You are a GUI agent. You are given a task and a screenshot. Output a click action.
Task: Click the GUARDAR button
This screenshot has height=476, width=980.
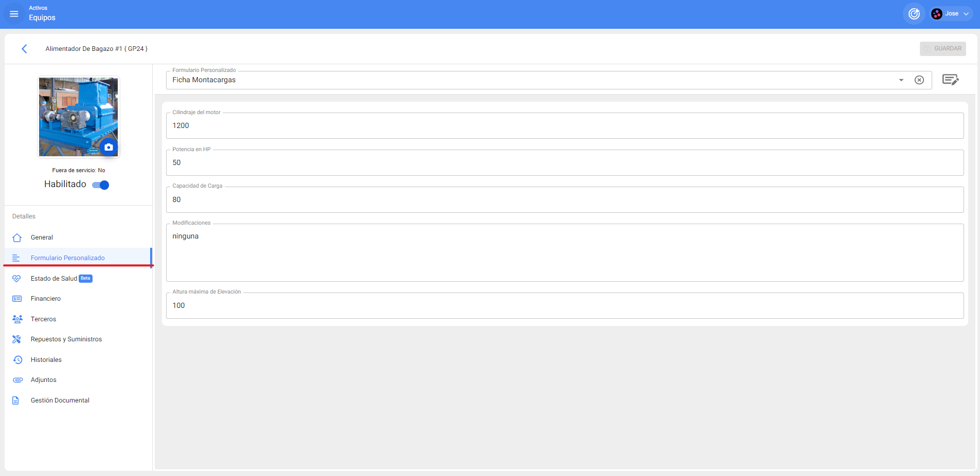942,49
